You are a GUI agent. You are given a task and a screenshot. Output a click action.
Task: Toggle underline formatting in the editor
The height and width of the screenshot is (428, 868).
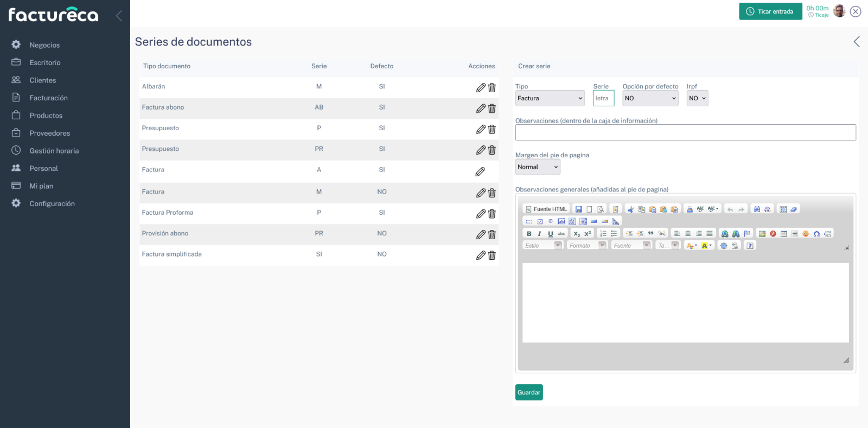[x=550, y=234]
